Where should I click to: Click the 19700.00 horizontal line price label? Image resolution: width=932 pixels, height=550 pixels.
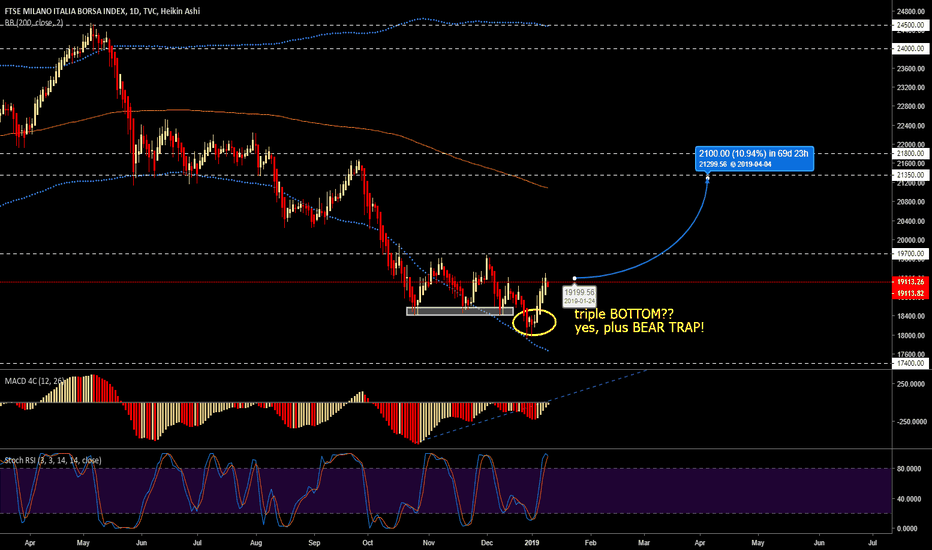click(910, 254)
